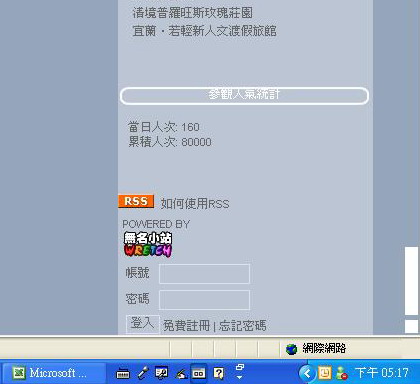Click the system clock 下午 05:17
The image size is (420, 384).
click(382, 373)
